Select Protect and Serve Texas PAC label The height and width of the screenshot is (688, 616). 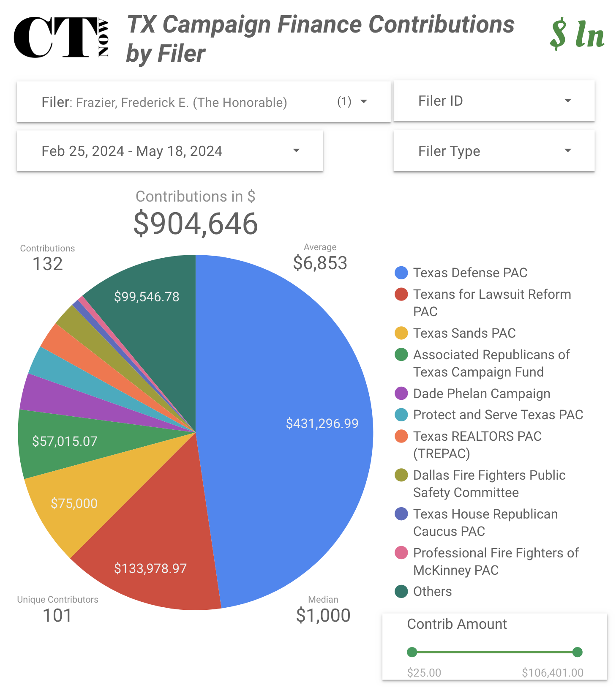coord(498,415)
